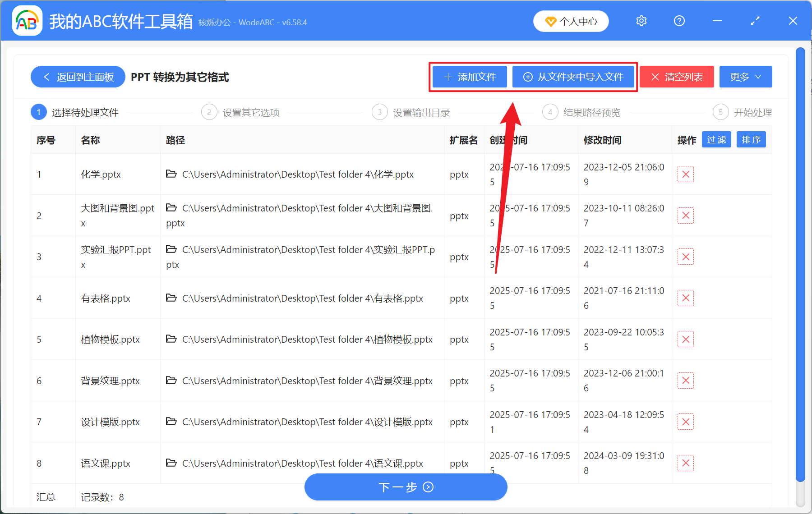Click the folder icon beside 化学.pptx path
The height and width of the screenshot is (514, 812).
coord(171,174)
